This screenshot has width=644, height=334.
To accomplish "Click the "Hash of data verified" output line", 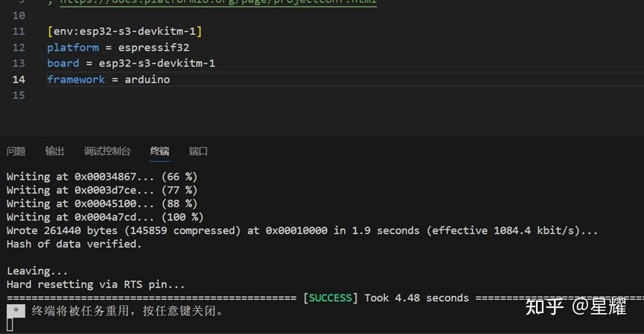I will click(x=74, y=244).
